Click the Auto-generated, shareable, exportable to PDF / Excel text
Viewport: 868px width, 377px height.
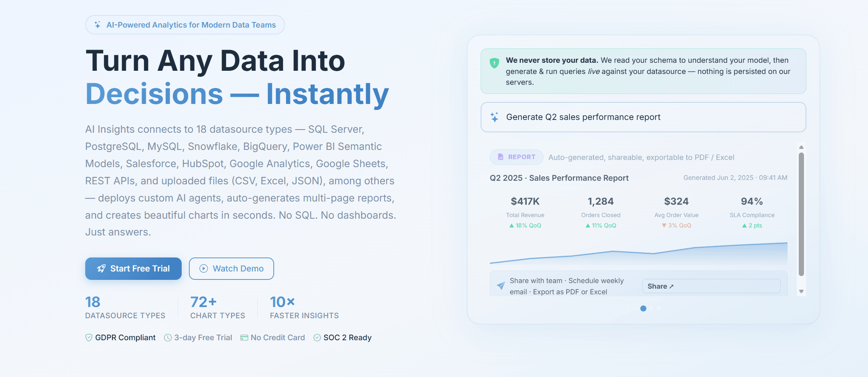tap(641, 158)
